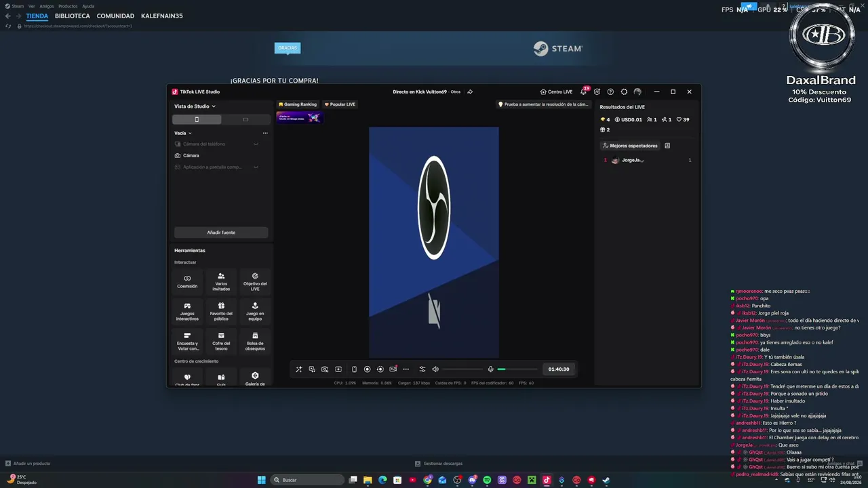Open Favorito del público tool
This screenshot has width=868, height=488.
[221, 311]
